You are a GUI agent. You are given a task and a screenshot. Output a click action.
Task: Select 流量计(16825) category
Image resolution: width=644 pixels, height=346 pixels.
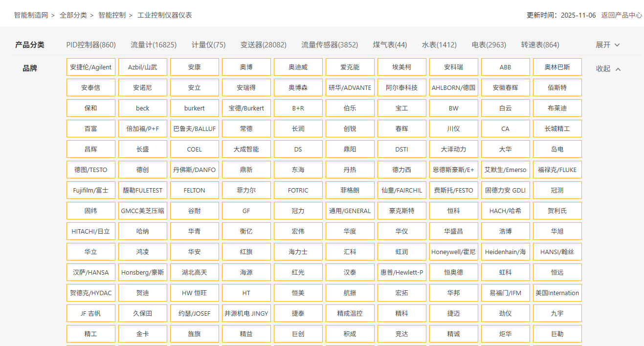tap(154, 45)
